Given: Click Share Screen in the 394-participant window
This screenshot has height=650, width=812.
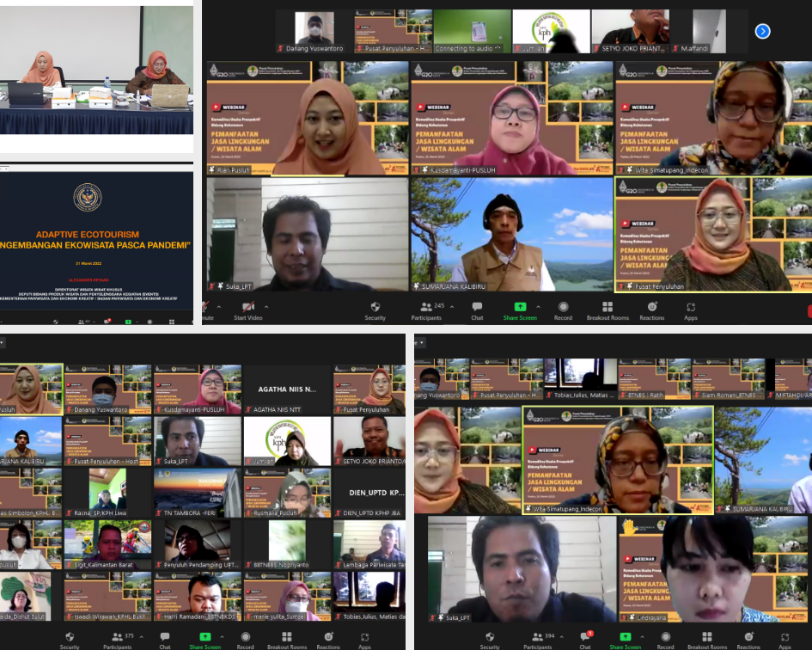Looking at the screenshot, I should pyautogui.click(x=625, y=641).
